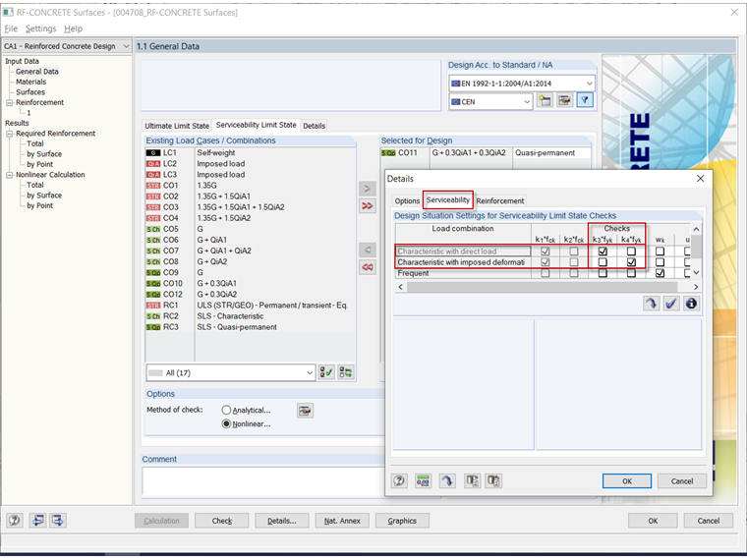
Task: Click load default settings icon in Details dialog
Action: coord(472,481)
